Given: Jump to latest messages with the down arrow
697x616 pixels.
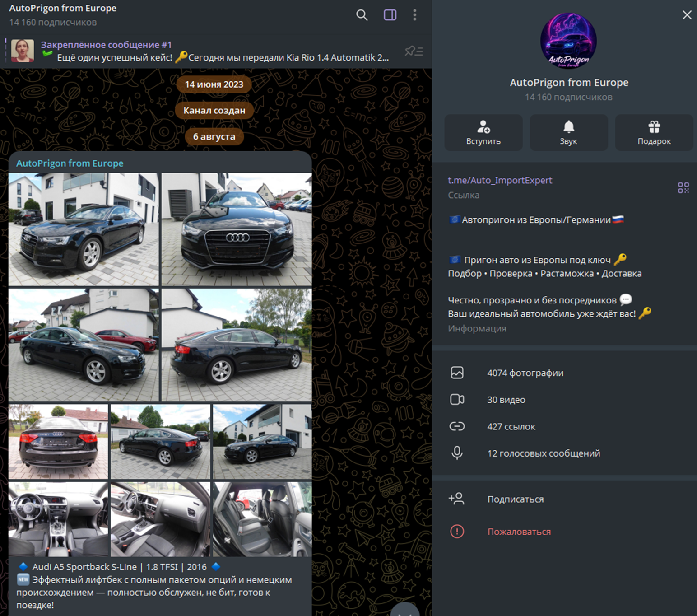Looking at the screenshot, I should pyautogui.click(x=404, y=609).
